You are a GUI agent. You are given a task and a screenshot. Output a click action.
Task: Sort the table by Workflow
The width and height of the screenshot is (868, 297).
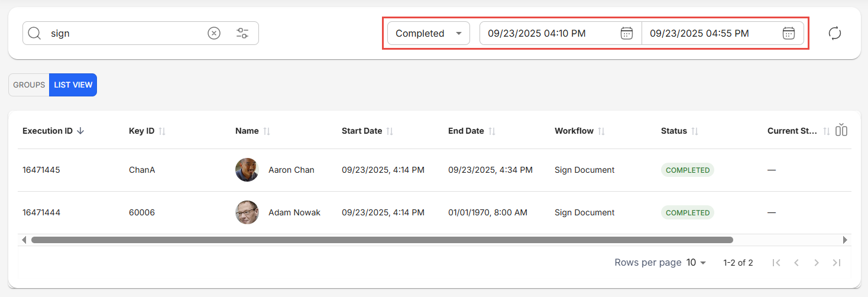point(601,131)
